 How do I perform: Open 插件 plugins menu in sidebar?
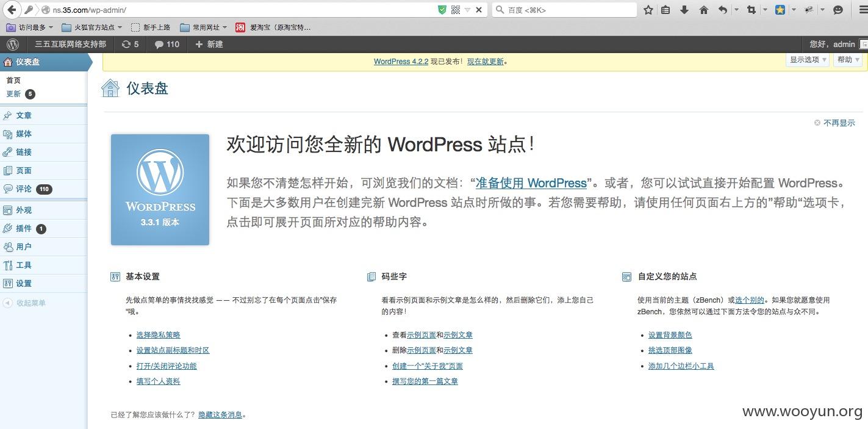point(24,228)
